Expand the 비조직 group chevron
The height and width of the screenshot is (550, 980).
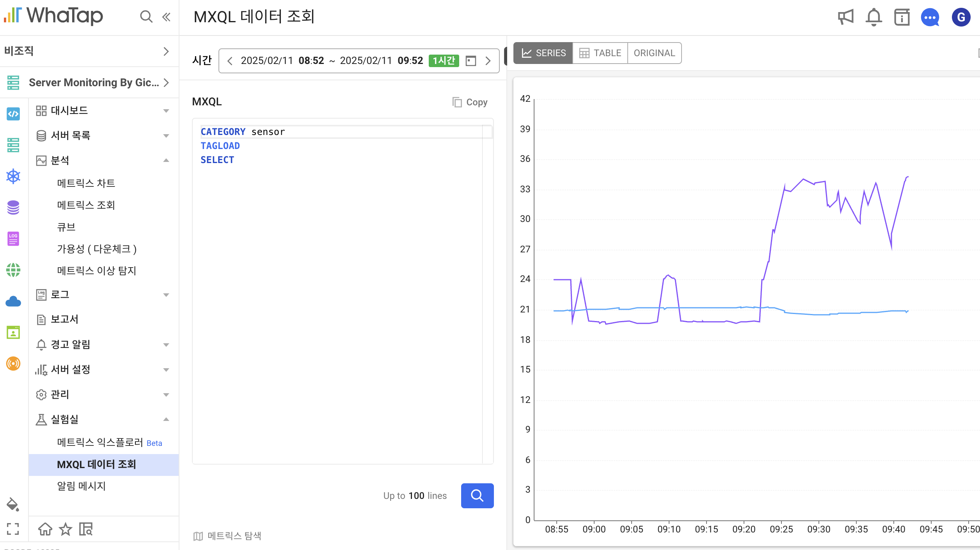[166, 51]
